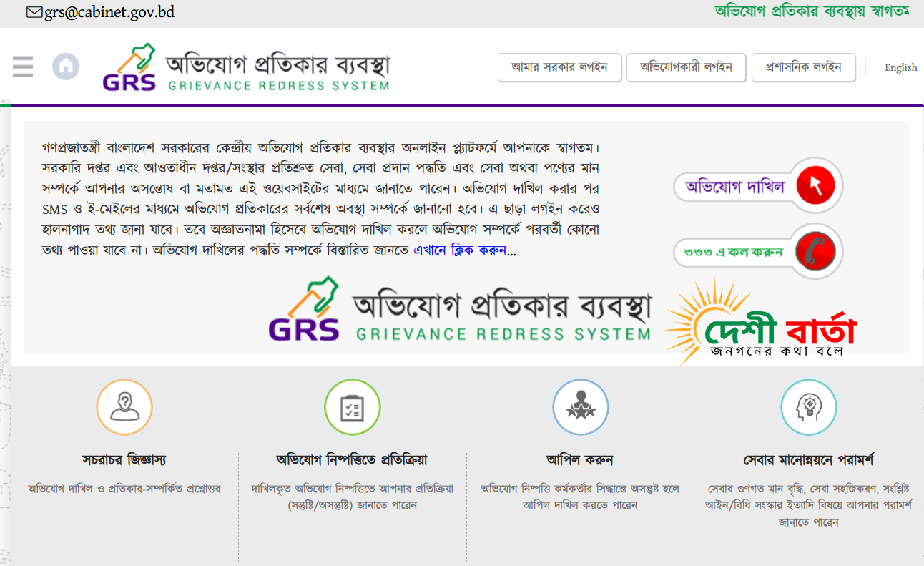Image resolution: width=924 pixels, height=566 pixels.
Task: Click the দেশী বার্তা sun logo
Action: (760, 323)
